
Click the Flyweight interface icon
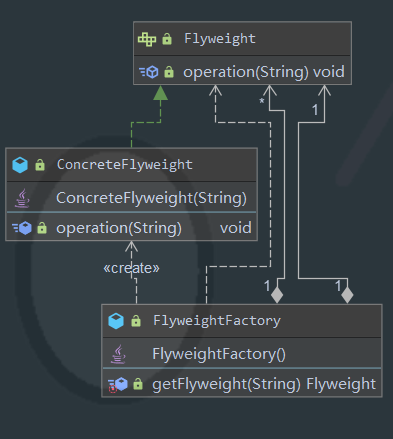coord(147,39)
